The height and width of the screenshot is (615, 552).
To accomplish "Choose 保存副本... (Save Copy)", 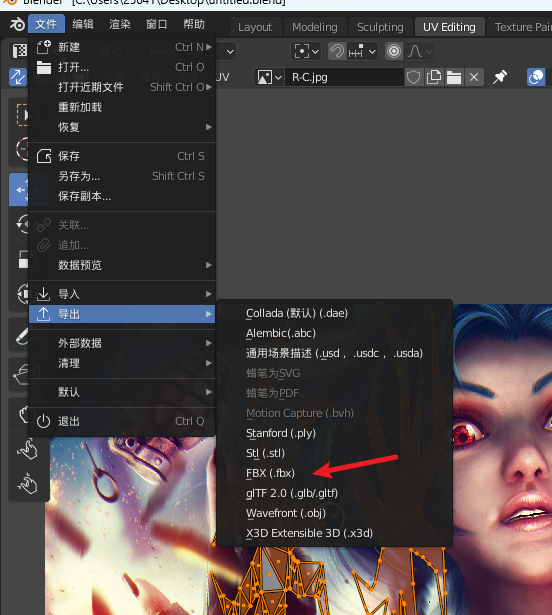I will [x=122, y=196].
